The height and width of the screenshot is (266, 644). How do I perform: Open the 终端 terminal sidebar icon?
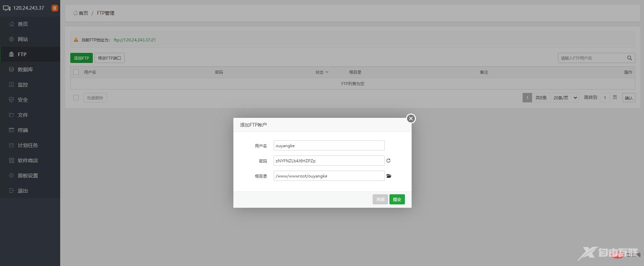coord(11,130)
